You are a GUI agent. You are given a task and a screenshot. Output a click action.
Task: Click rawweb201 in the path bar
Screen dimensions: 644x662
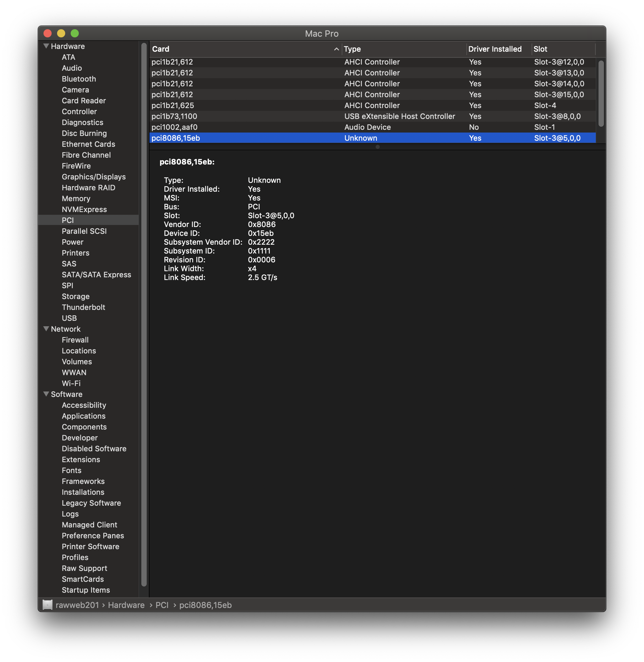point(77,605)
